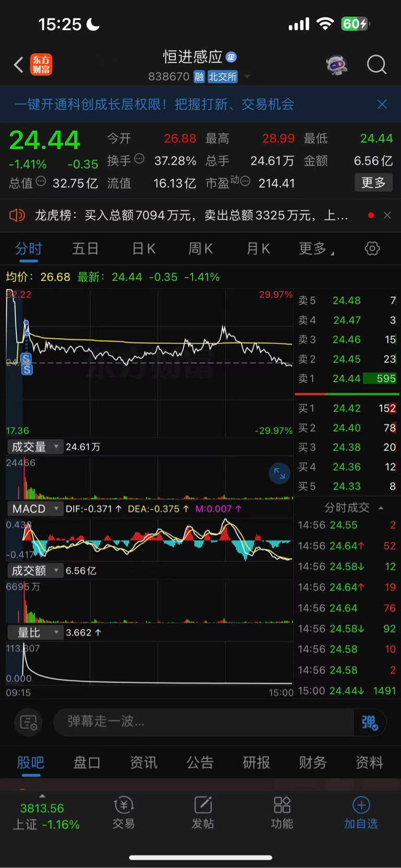The height and width of the screenshot is (868, 401).
Task: Tap the info icon next to 总值
Action: 41,181
